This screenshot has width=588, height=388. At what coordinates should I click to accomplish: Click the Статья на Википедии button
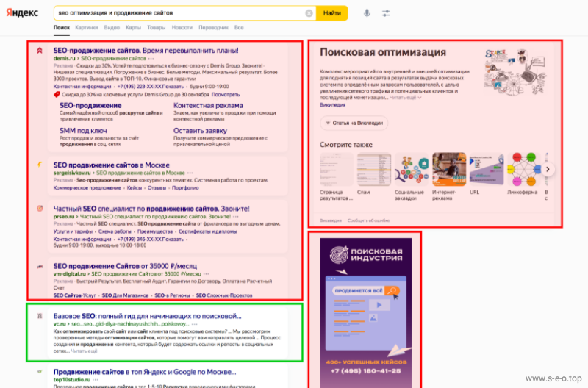[354, 123]
